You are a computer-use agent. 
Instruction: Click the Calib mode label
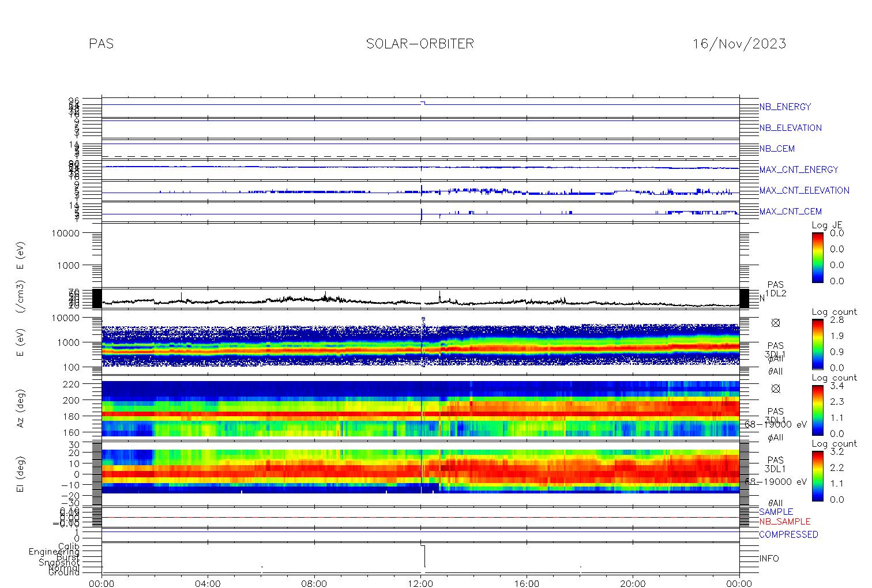pos(68,546)
